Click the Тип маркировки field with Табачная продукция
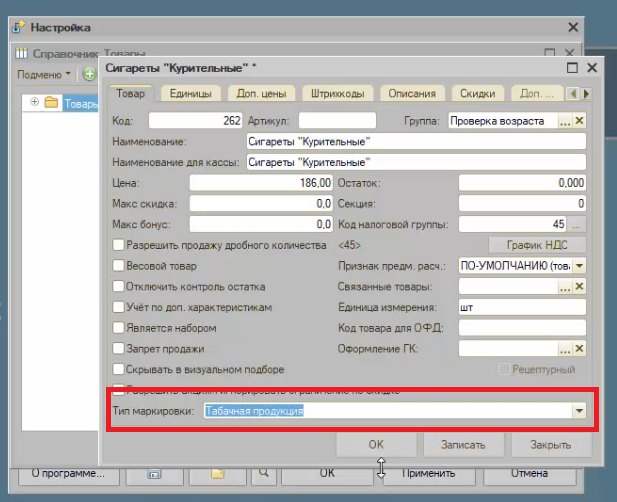 click(388, 411)
